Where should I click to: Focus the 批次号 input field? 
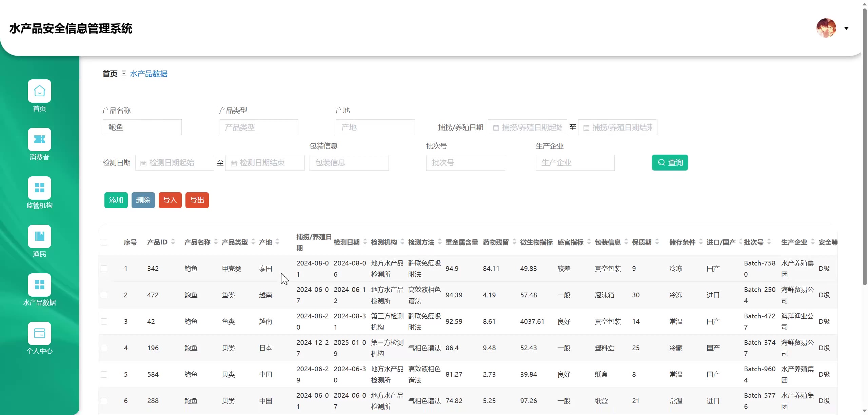coord(465,163)
